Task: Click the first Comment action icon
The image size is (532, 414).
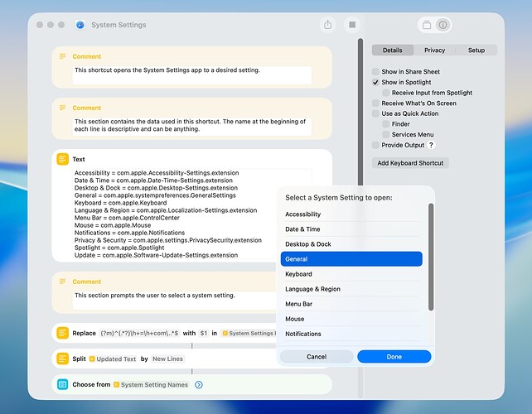Action: click(62, 56)
